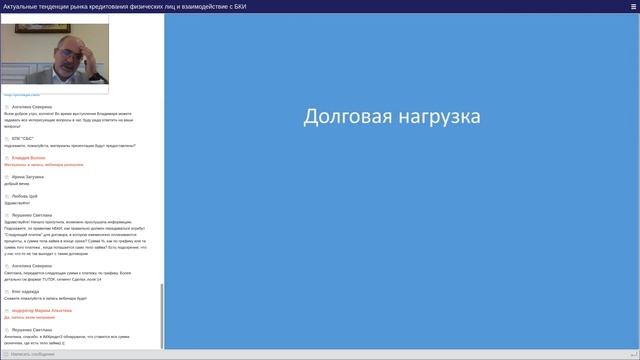Click the resize icon at the bottom-right corner

(x=633, y=354)
